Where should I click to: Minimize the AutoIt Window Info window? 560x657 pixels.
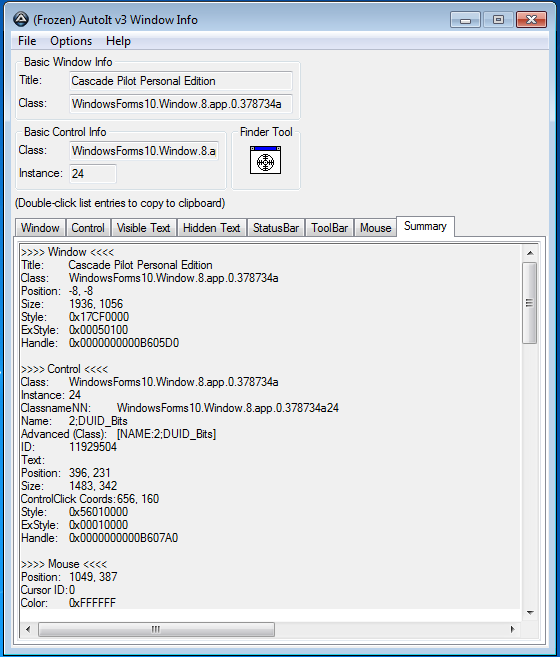[465, 20]
